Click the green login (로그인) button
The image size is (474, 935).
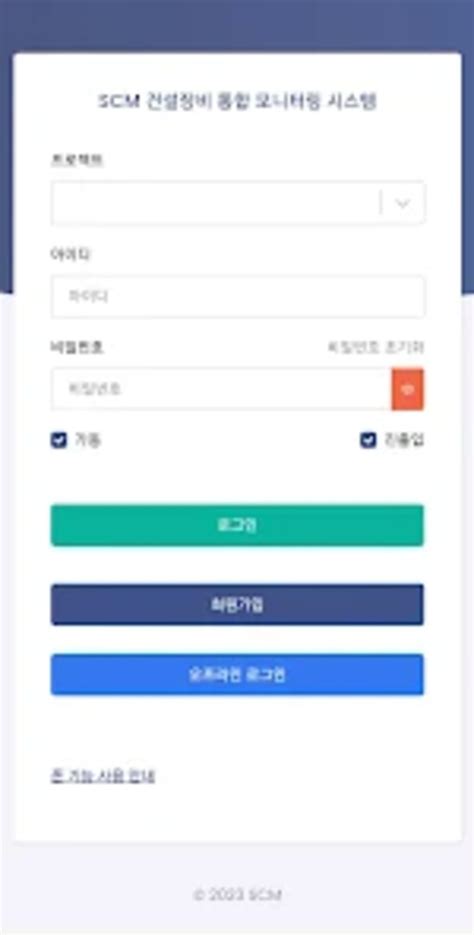click(237, 525)
